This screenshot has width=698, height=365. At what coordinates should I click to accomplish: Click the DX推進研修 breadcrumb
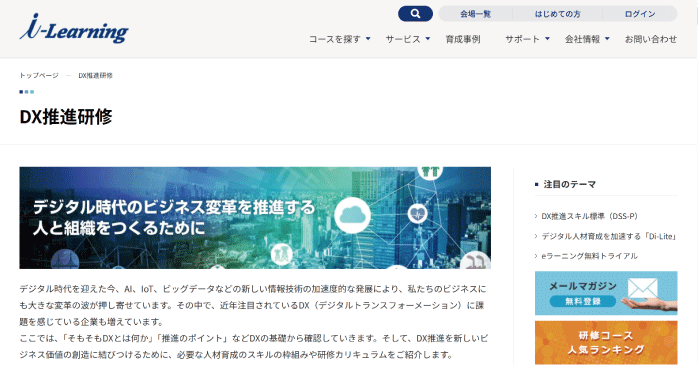click(95, 75)
